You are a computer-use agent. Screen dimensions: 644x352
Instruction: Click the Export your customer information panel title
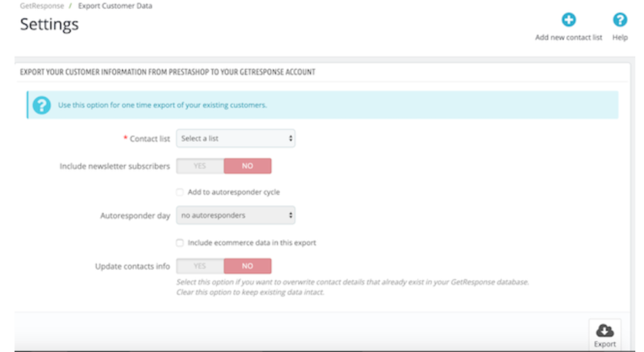pos(167,72)
